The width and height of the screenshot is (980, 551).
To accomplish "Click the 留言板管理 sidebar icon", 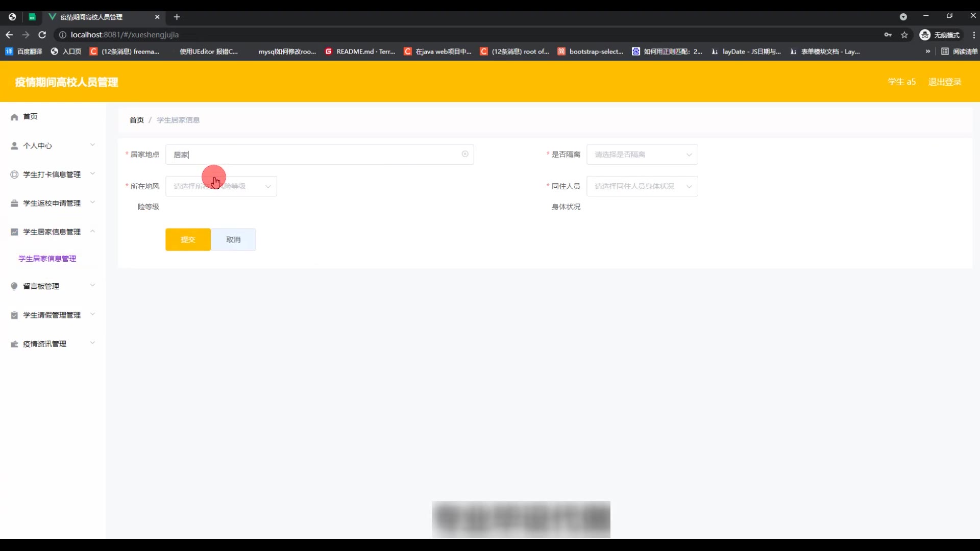I will [x=14, y=286].
